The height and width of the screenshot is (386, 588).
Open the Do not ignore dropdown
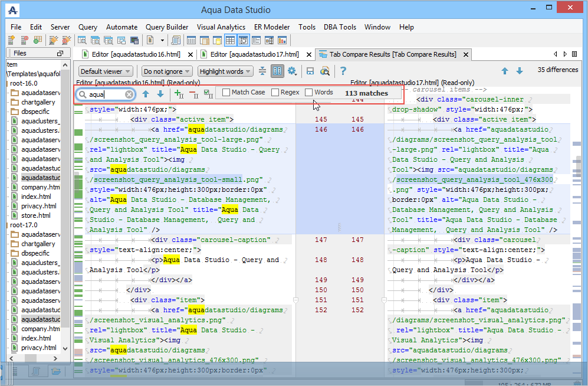coord(167,71)
